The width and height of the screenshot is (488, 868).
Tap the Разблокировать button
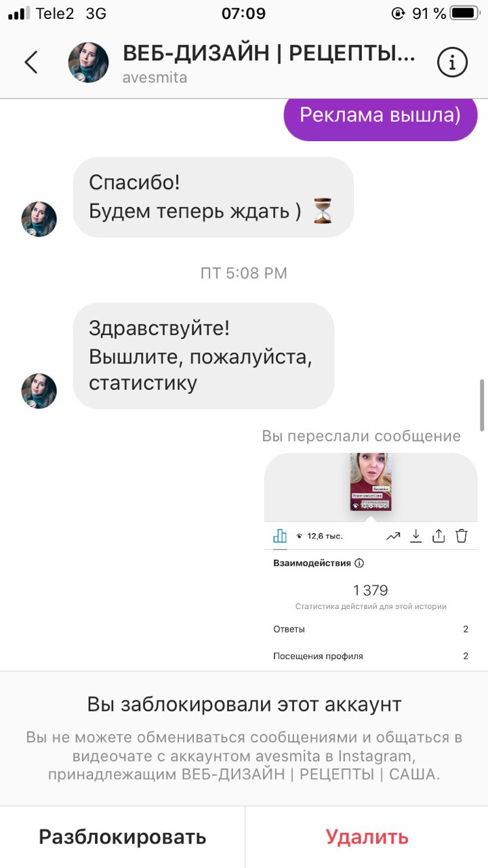pos(122,837)
